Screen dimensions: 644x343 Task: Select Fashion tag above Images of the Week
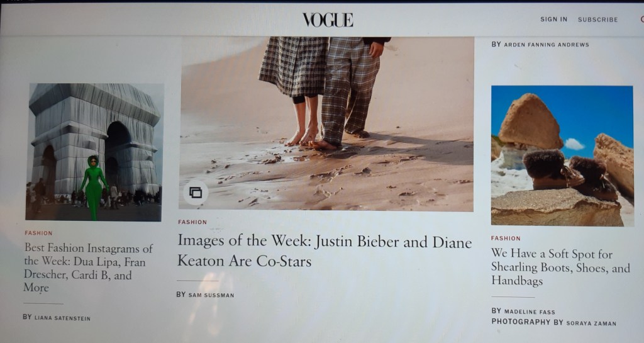pos(192,222)
